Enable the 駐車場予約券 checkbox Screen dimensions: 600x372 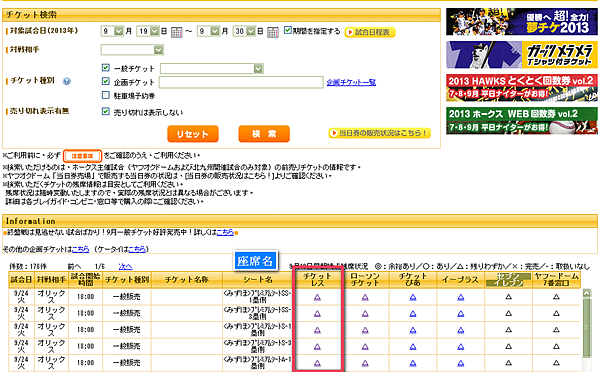(x=106, y=95)
